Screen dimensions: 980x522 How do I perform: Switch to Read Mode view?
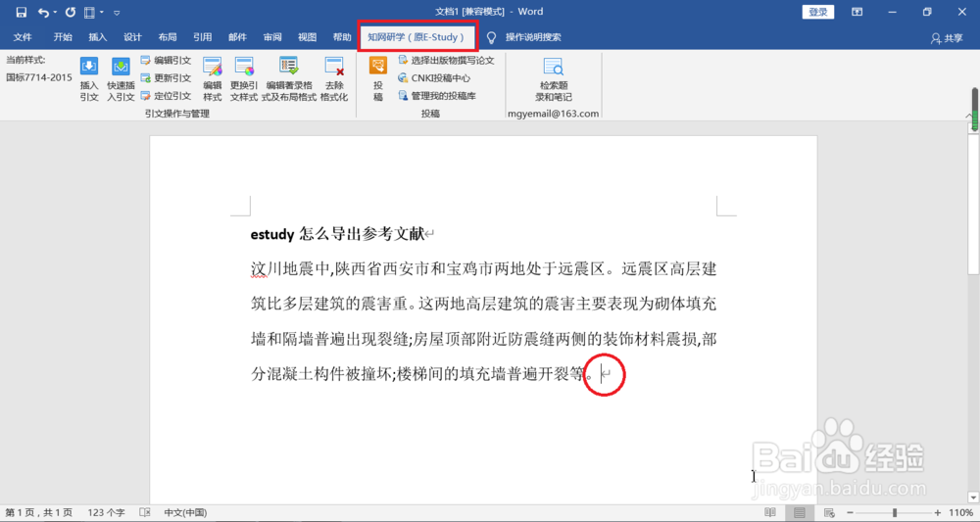click(770, 512)
